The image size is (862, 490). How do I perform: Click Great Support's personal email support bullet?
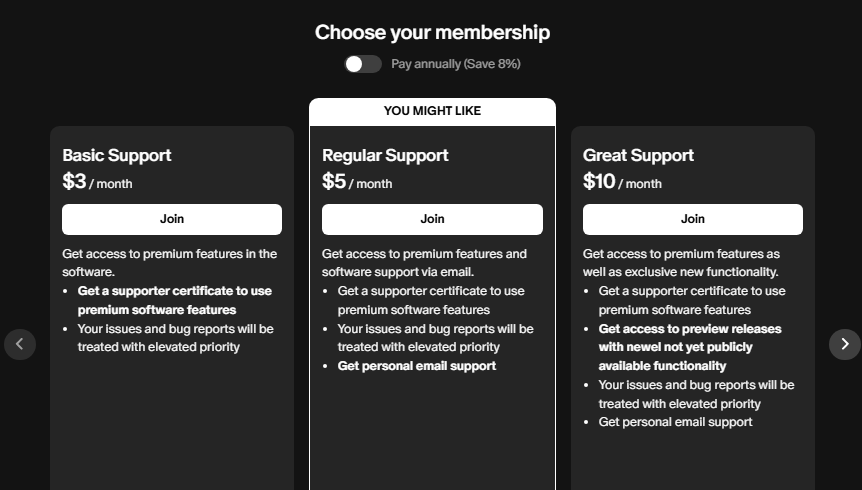click(675, 422)
